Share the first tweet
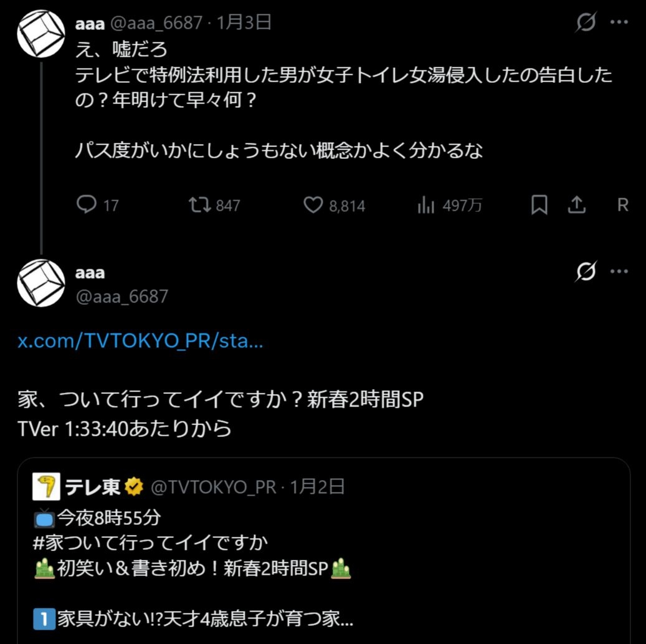The width and height of the screenshot is (646, 644). (x=577, y=204)
